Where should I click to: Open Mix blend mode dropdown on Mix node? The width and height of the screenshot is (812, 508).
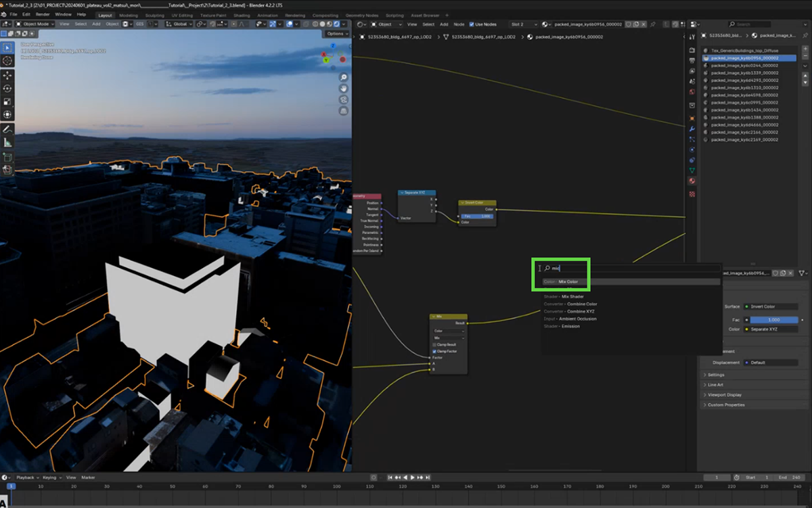point(449,338)
